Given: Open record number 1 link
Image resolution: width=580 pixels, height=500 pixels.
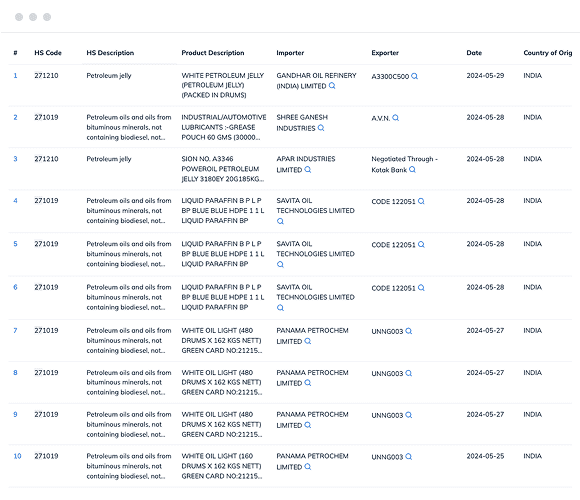Looking at the screenshot, I should 16,75.
